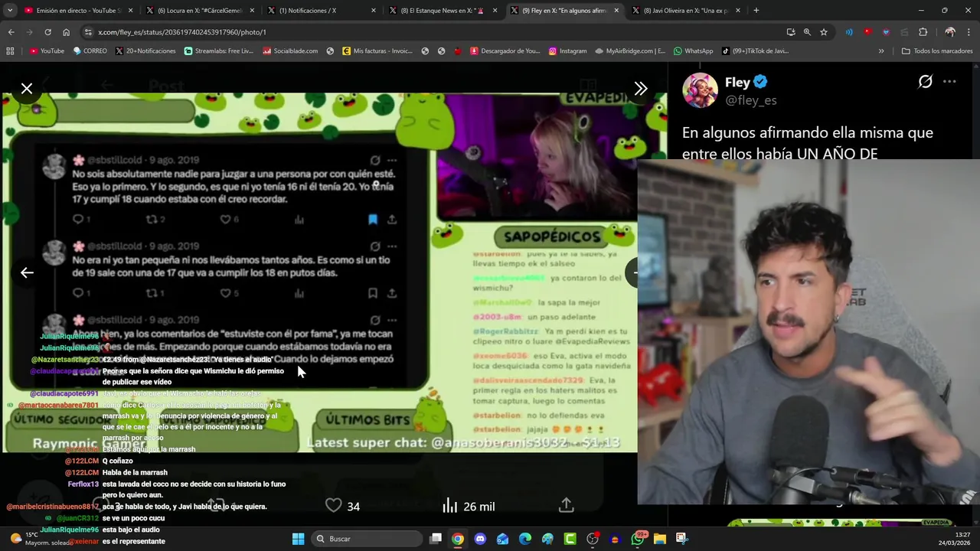
Task: Open the zoom magnifier in address bar
Action: [807, 32]
